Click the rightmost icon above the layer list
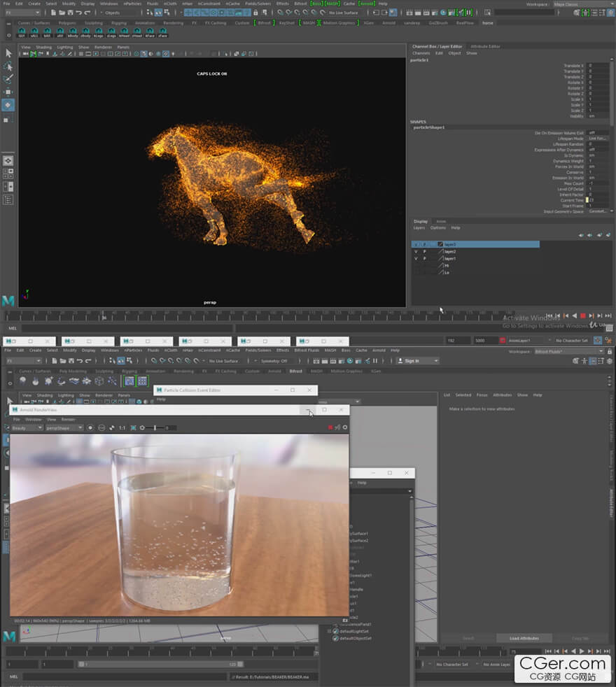Screen dimensions: 616x687 coord(608,235)
